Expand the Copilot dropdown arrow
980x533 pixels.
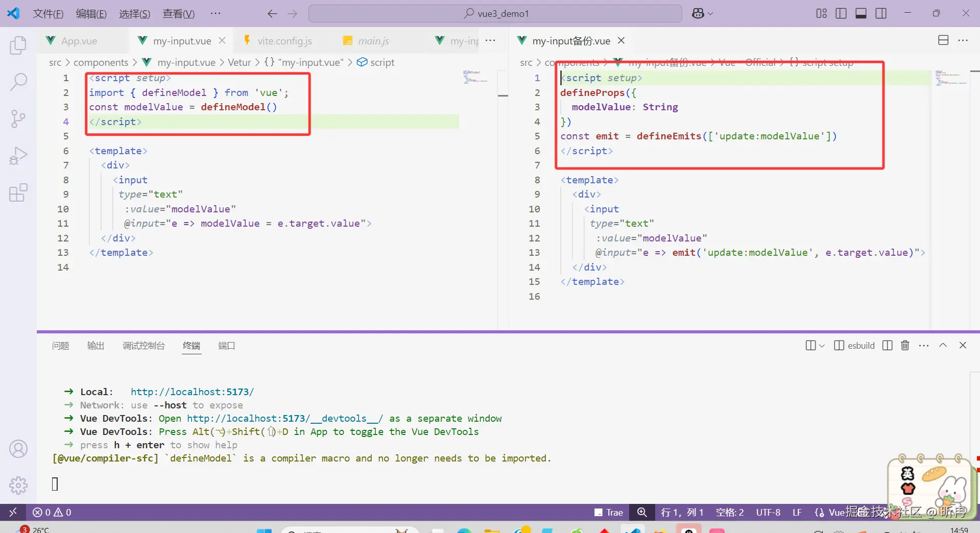[710, 14]
